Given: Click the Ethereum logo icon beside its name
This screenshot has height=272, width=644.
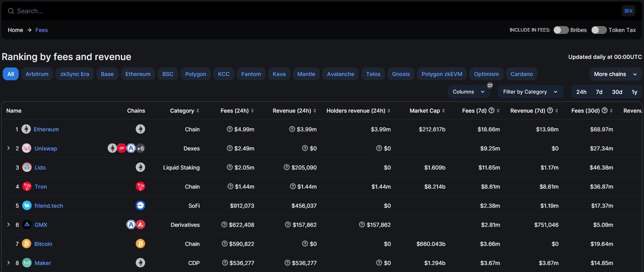Looking at the screenshot, I should (26, 129).
